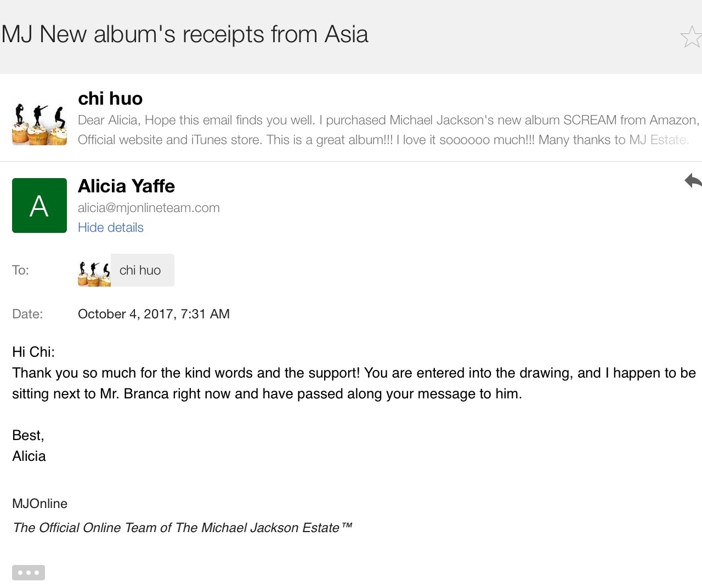
Task: Hide details of Alicia's message
Action: click(x=111, y=227)
